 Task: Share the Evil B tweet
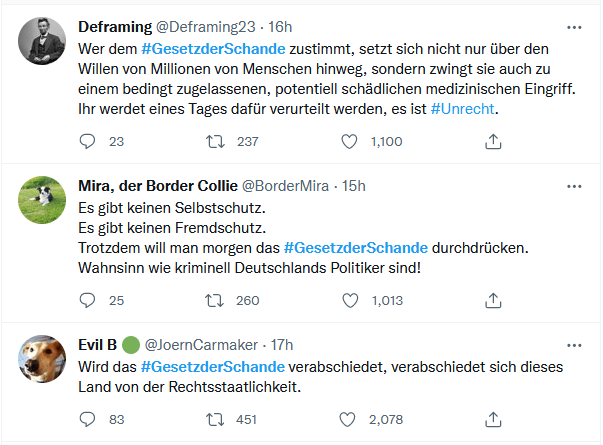tap(492, 419)
